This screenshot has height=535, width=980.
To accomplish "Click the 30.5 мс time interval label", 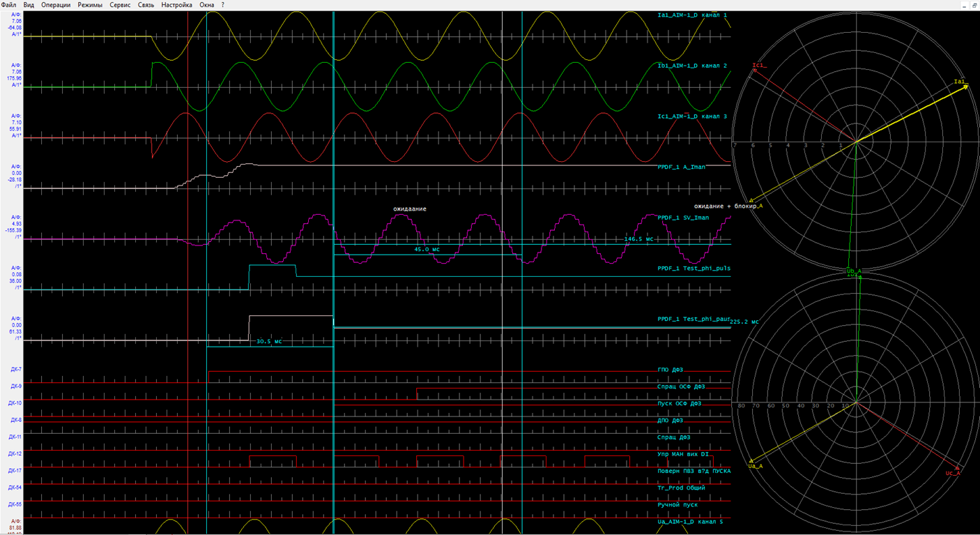I will click(268, 342).
